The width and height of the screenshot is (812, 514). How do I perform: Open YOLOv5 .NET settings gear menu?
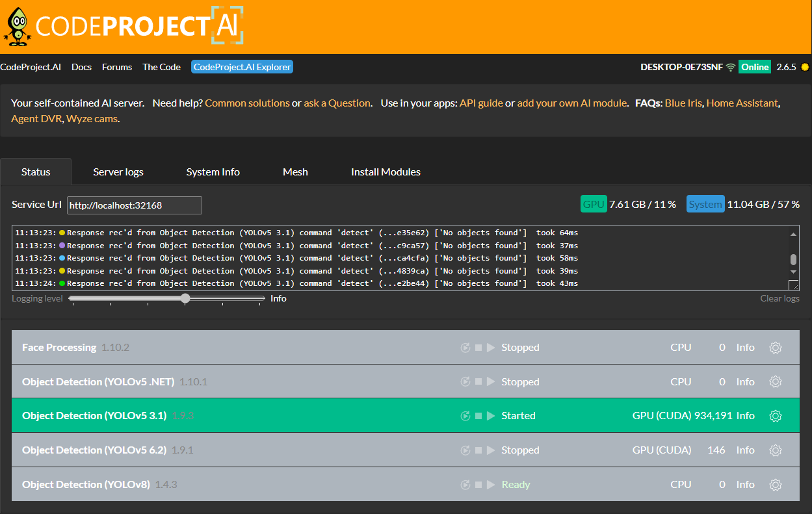[x=775, y=381]
